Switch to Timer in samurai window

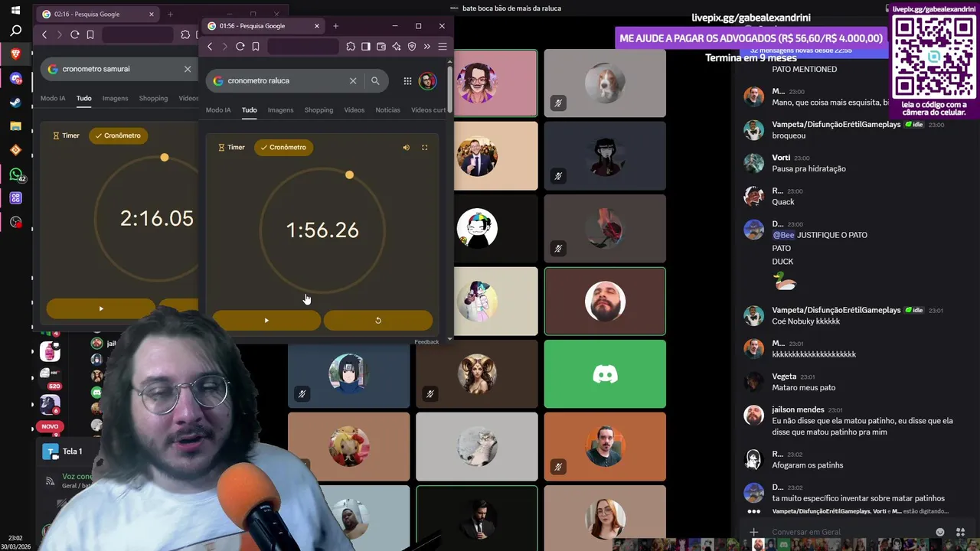pos(66,135)
